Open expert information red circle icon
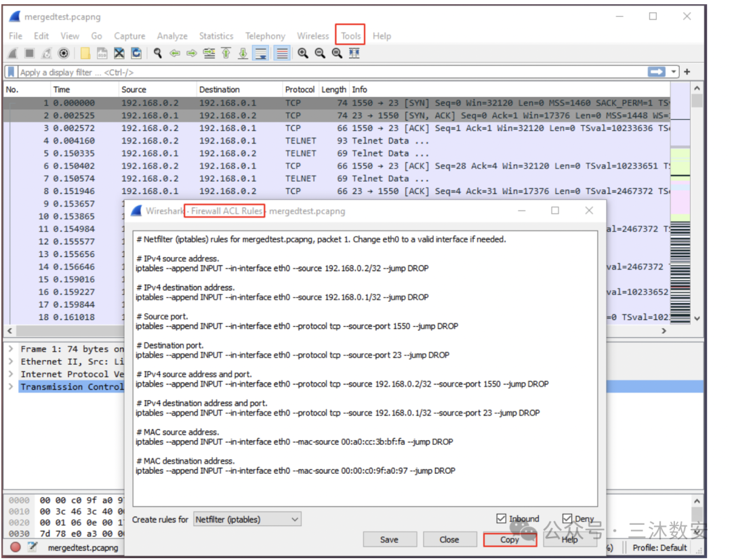 (x=16, y=547)
